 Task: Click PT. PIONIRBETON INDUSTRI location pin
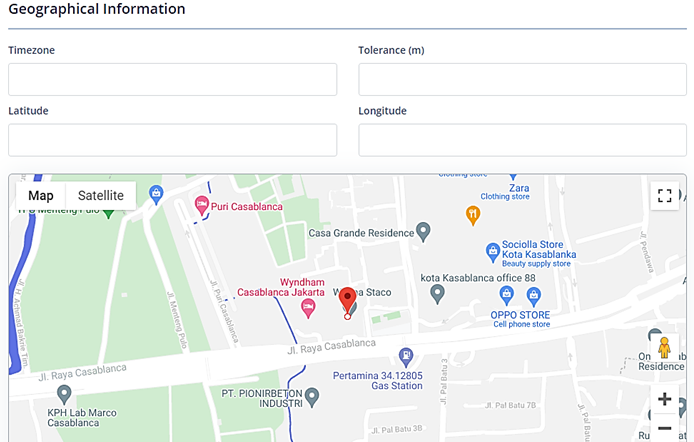point(312,397)
